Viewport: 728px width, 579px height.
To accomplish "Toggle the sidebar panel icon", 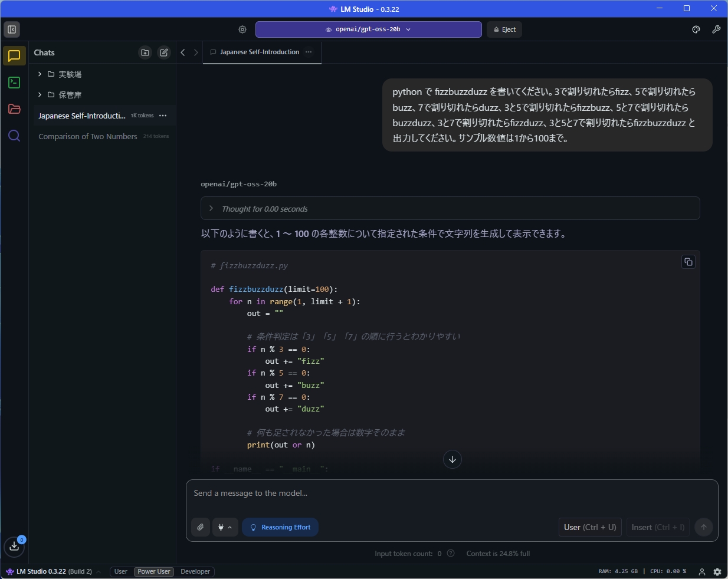I will click(x=12, y=29).
